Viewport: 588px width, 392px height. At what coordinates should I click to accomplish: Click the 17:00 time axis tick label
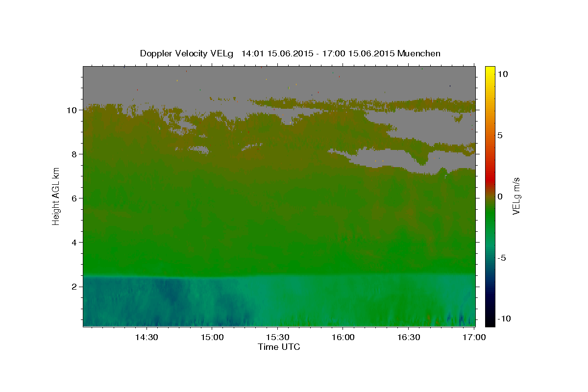pos(474,337)
